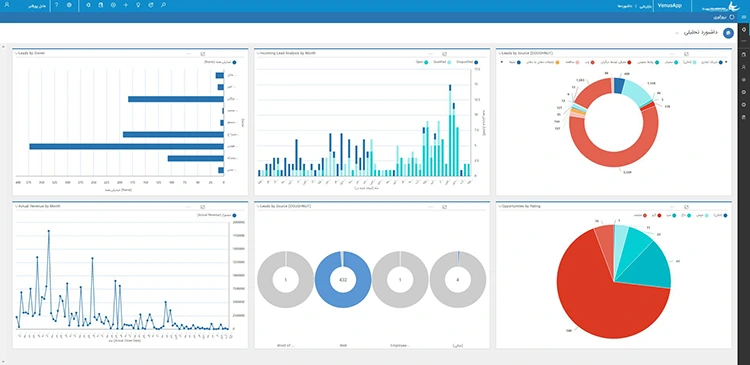
Task: Click the longest bar in Leads by Owner
Action: (x=126, y=146)
